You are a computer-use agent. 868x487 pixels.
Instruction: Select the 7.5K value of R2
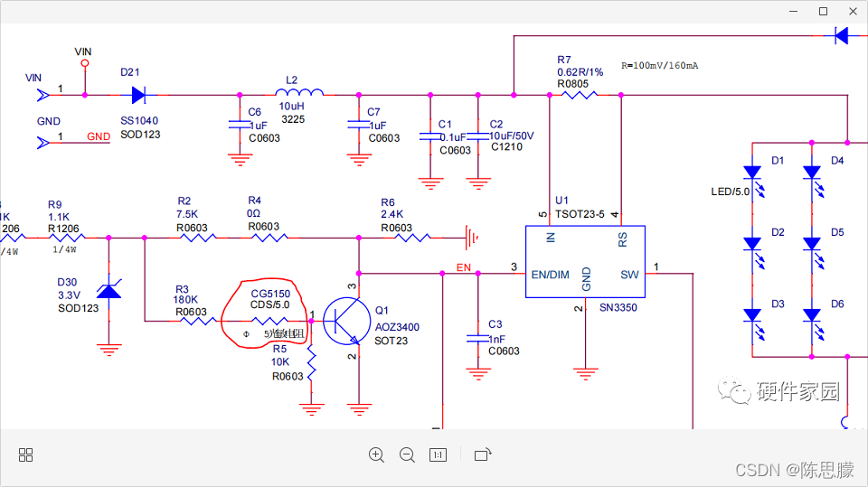click(187, 214)
